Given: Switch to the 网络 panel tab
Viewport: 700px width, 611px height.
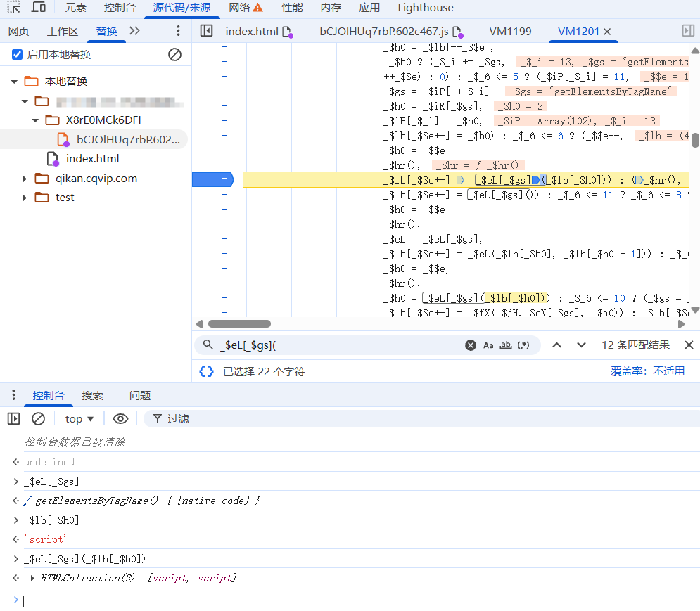Looking at the screenshot, I should [246, 8].
